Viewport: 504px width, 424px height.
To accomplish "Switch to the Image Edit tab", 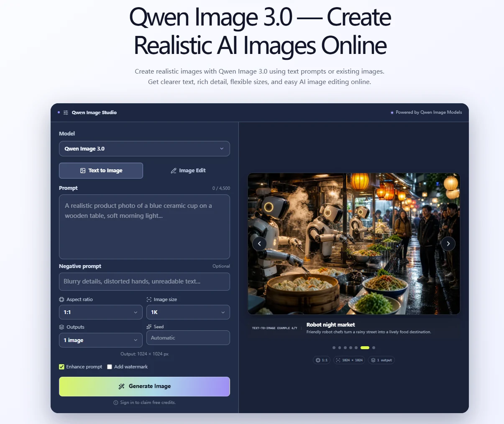I will coord(188,171).
